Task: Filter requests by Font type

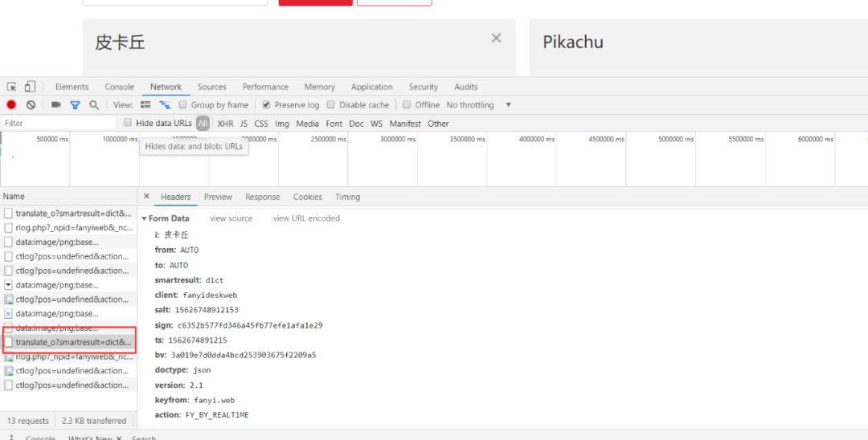Action: 334,124
